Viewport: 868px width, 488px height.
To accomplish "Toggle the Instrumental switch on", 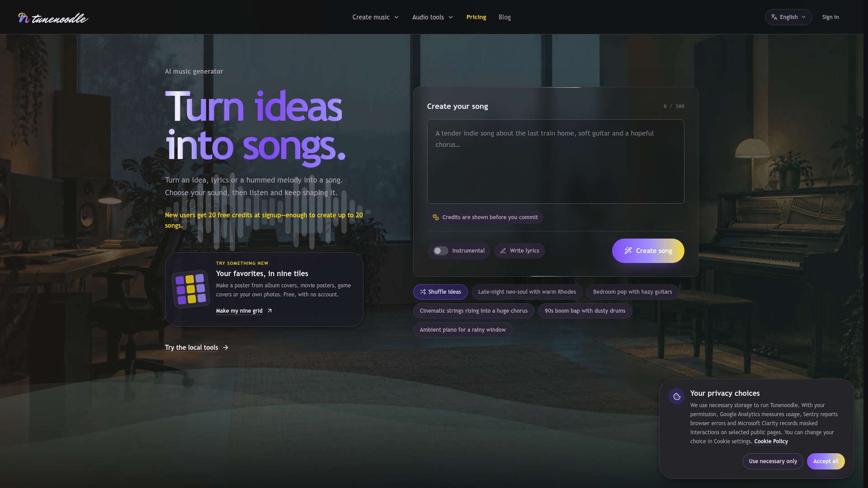I will (441, 251).
